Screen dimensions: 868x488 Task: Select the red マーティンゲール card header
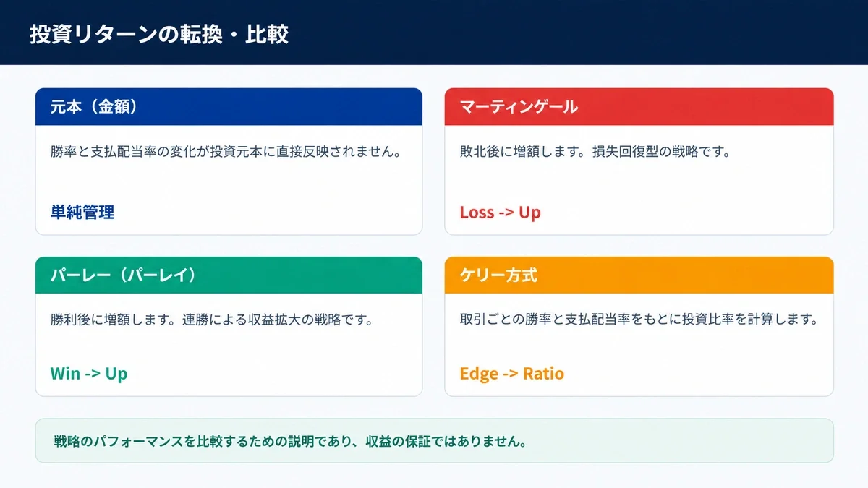(x=639, y=107)
